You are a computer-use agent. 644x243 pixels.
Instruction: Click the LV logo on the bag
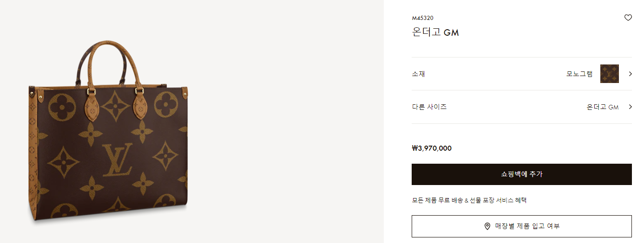pos(118,160)
